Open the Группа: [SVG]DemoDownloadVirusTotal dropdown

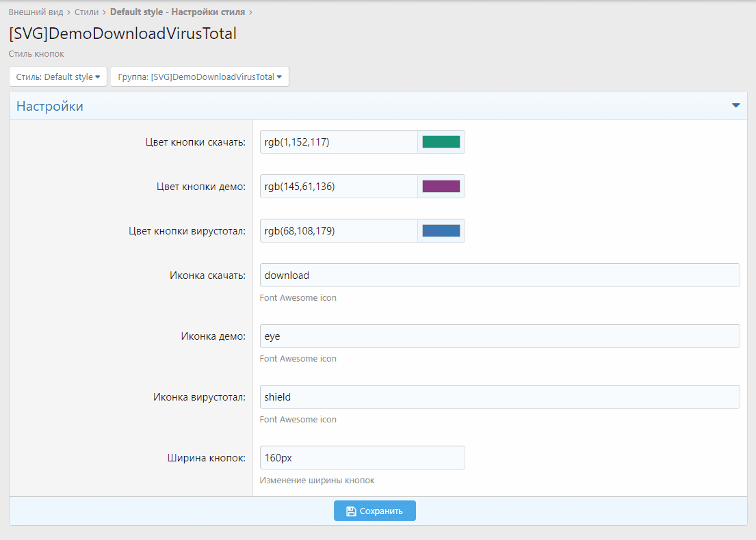pos(200,77)
